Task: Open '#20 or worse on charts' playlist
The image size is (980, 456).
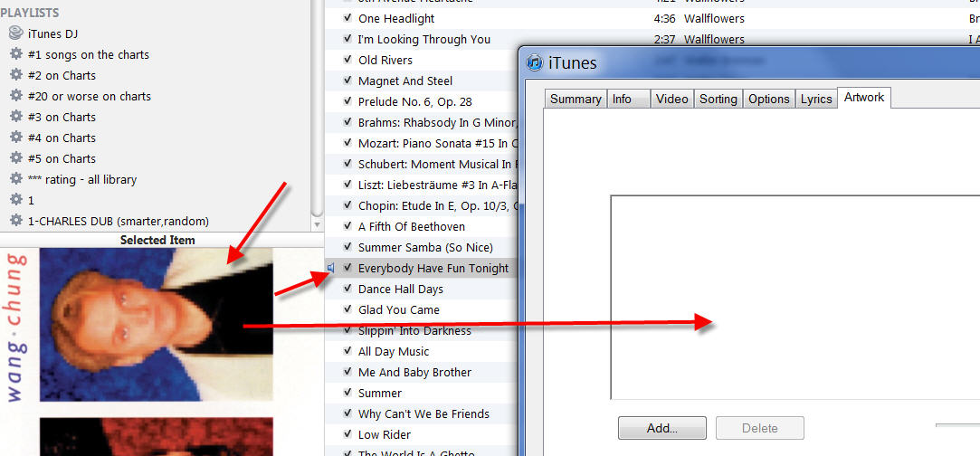Action: (89, 96)
